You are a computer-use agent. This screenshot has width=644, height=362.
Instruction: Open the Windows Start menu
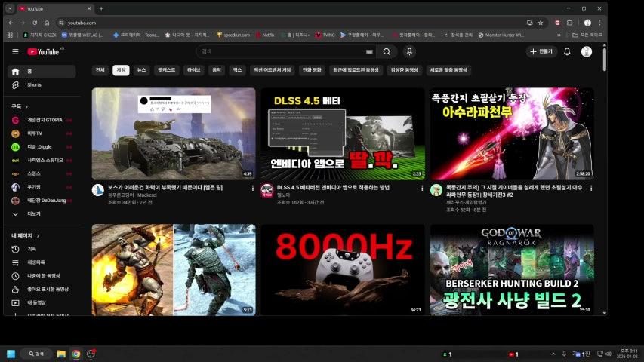click(x=11, y=354)
